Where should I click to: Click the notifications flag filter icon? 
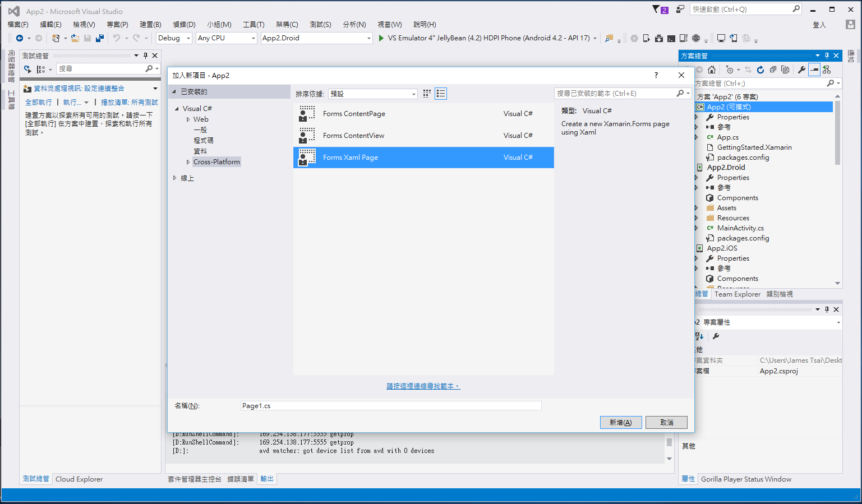(x=657, y=9)
